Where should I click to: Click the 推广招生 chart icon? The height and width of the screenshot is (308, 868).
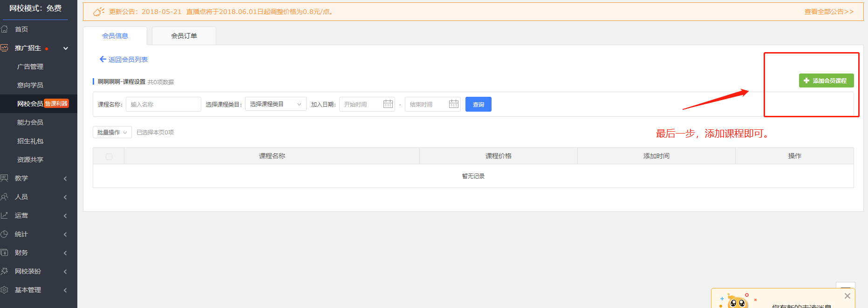click(5, 48)
